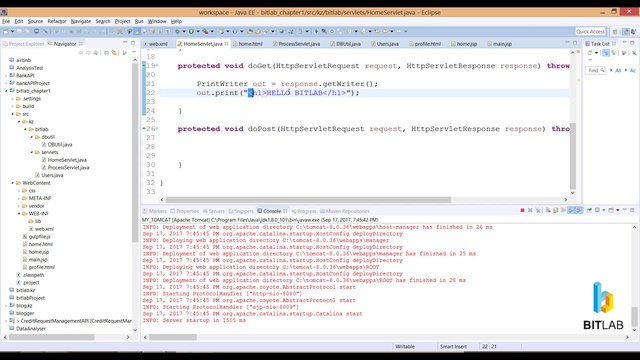Maximize the editor area

tap(575, 43)
